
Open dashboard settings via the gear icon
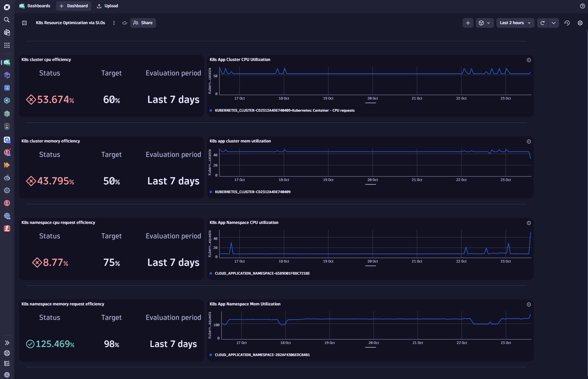click(580, 23)
